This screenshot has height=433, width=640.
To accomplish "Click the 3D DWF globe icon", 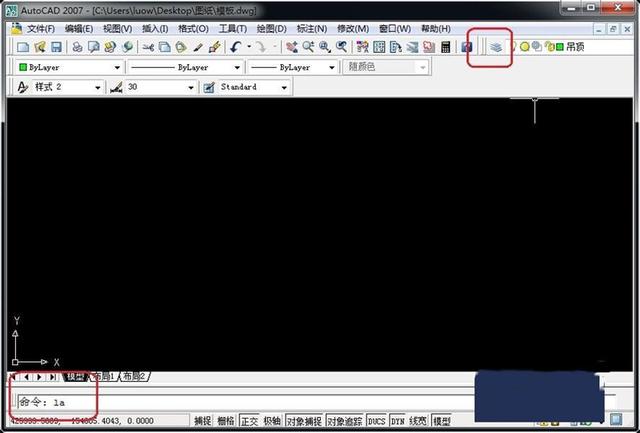I will tap(127, 47).
